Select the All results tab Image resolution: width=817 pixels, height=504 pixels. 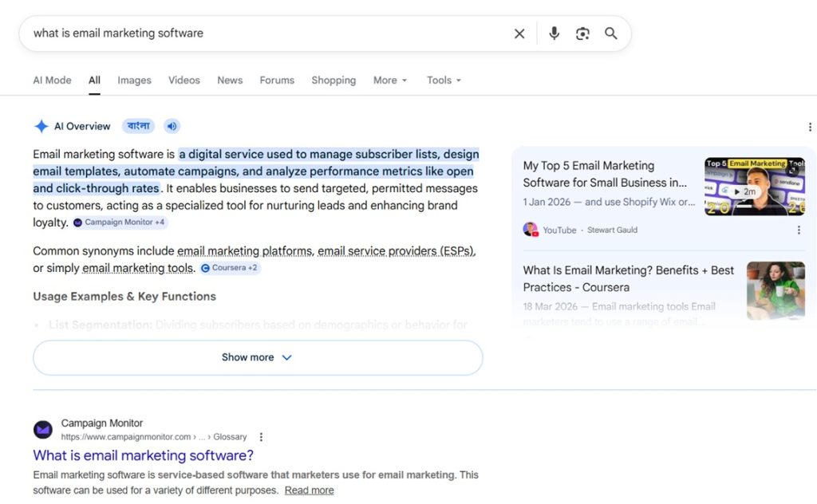[x=94, y=81]
